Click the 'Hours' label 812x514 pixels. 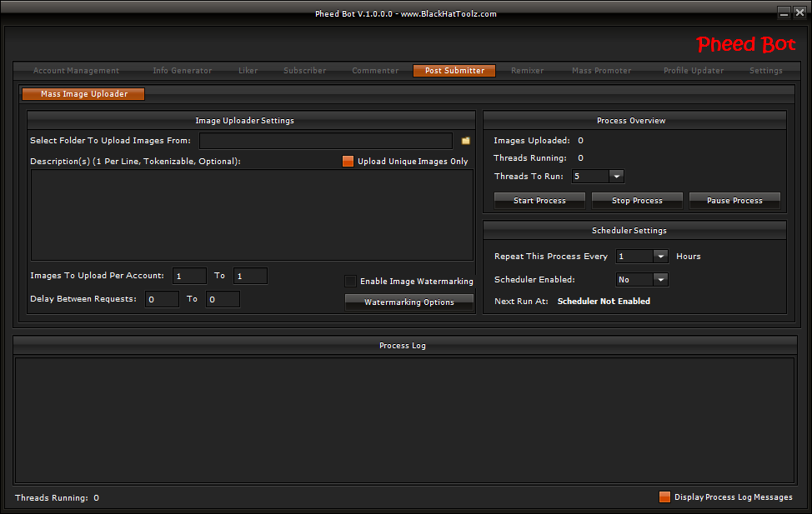[x=689, y=257]
